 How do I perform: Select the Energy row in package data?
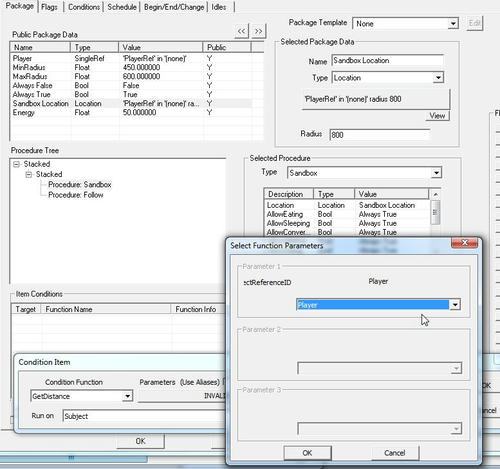[131, 113]
